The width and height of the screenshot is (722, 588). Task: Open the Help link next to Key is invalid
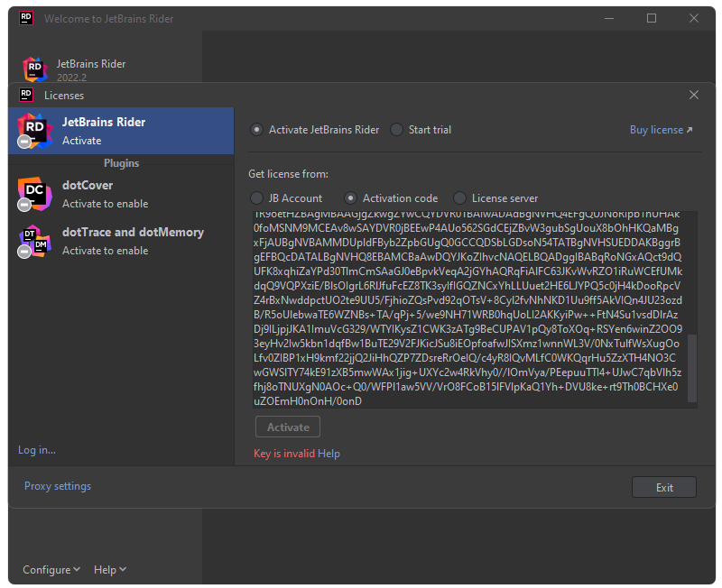329,454
